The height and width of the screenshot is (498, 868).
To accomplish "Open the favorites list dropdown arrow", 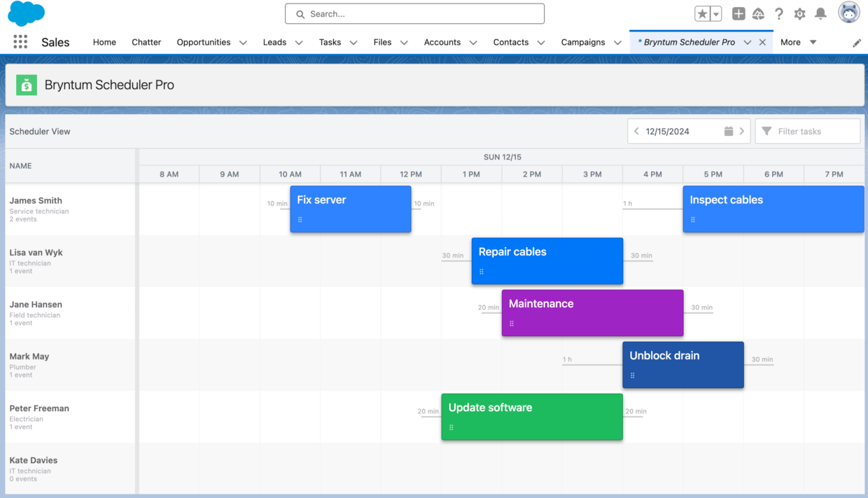I will [x=715, y=13].
